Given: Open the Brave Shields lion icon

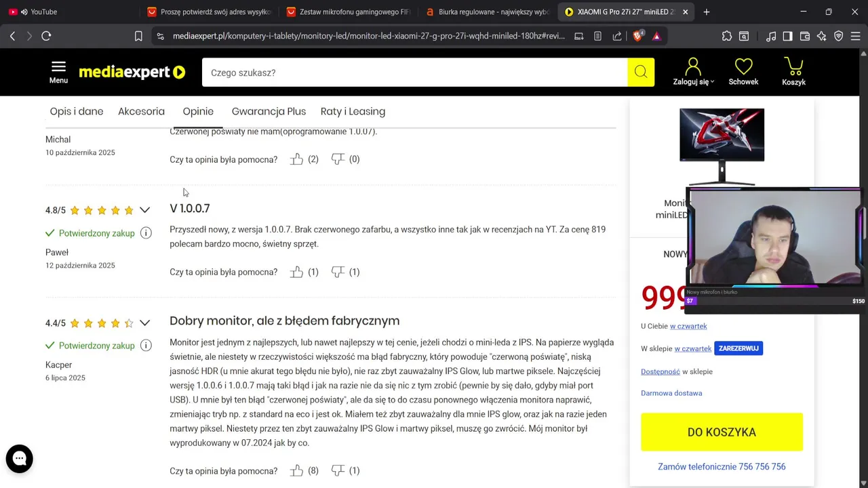Looking at the screenshot, I should tap(638, 36).
